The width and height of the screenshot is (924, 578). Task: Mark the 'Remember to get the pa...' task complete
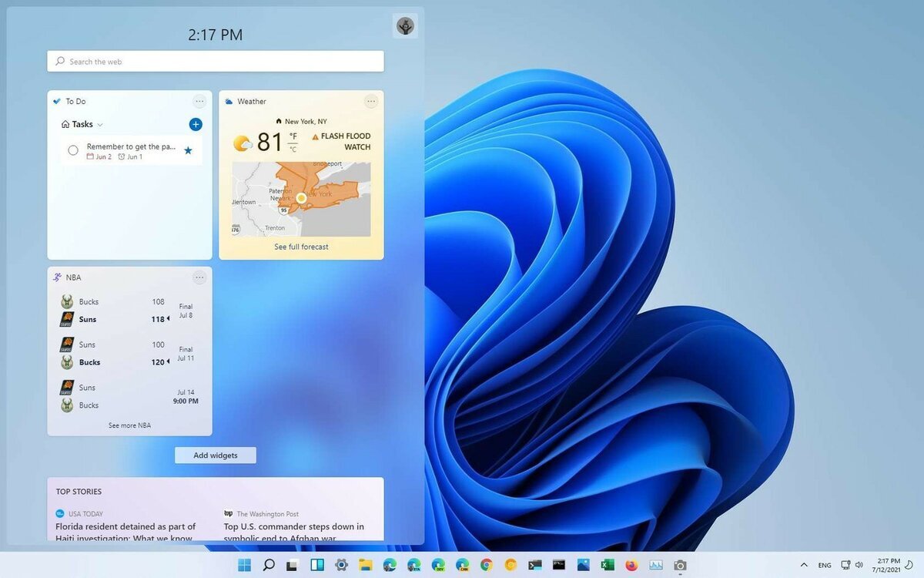coord(73,150)
